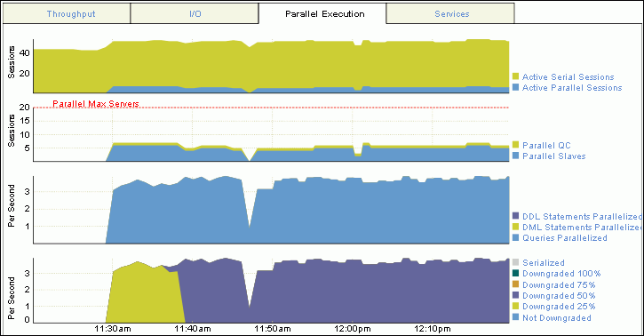Click the Parallel QC yellow swatch
This screenshot has height=336, width=644.
coord(515,145)
